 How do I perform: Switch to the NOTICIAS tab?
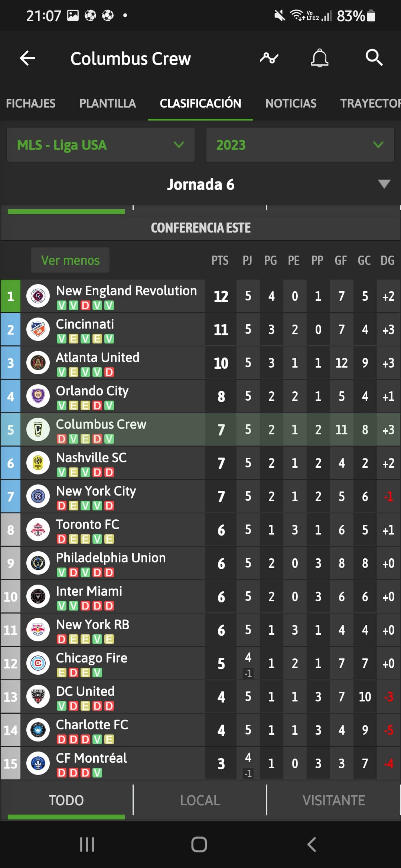tap(291, 103)
